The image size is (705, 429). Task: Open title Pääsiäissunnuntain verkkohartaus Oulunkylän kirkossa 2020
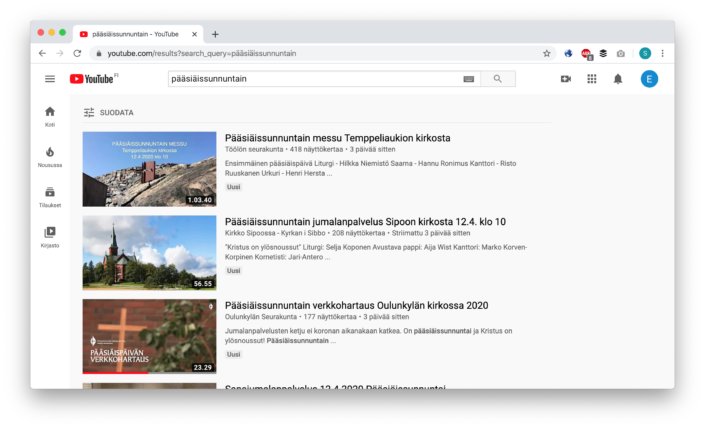(357, 305)
